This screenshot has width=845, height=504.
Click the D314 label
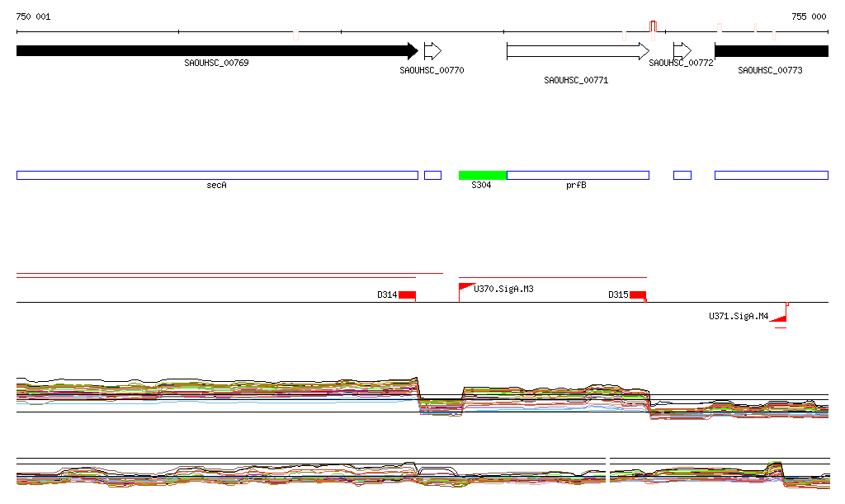coord(387,295)
